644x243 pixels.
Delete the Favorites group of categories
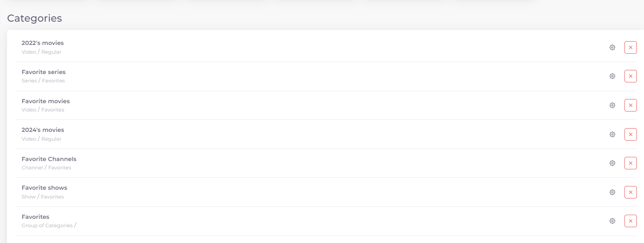tap(631, 221)
